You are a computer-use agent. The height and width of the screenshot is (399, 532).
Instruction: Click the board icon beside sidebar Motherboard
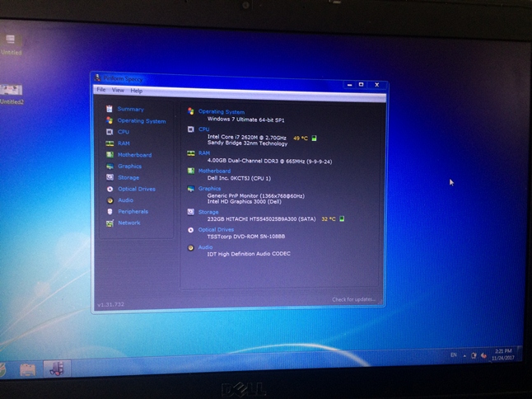point(110,154)
